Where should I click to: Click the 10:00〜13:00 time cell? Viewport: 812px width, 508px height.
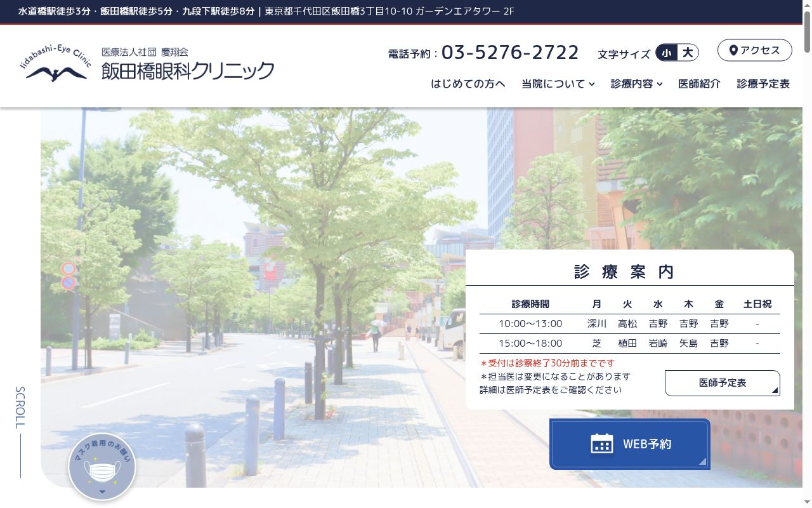tap(530, 324)
